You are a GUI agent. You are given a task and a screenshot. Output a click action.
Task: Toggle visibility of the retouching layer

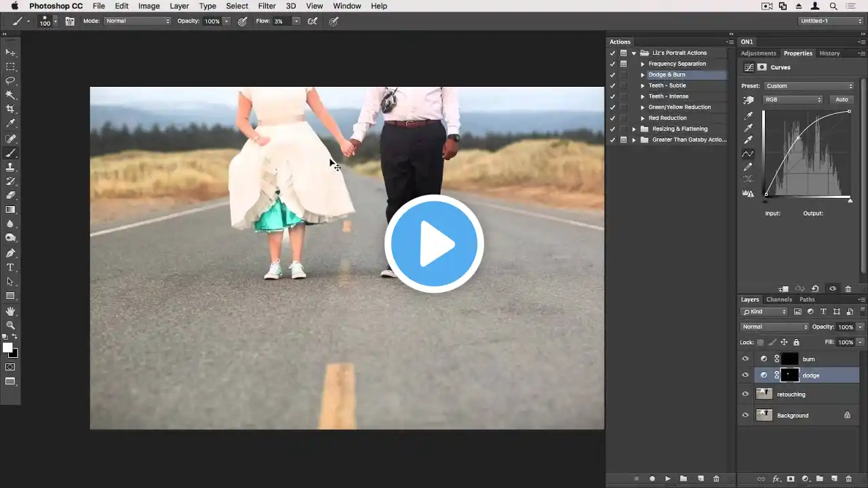tap(745, 394)
